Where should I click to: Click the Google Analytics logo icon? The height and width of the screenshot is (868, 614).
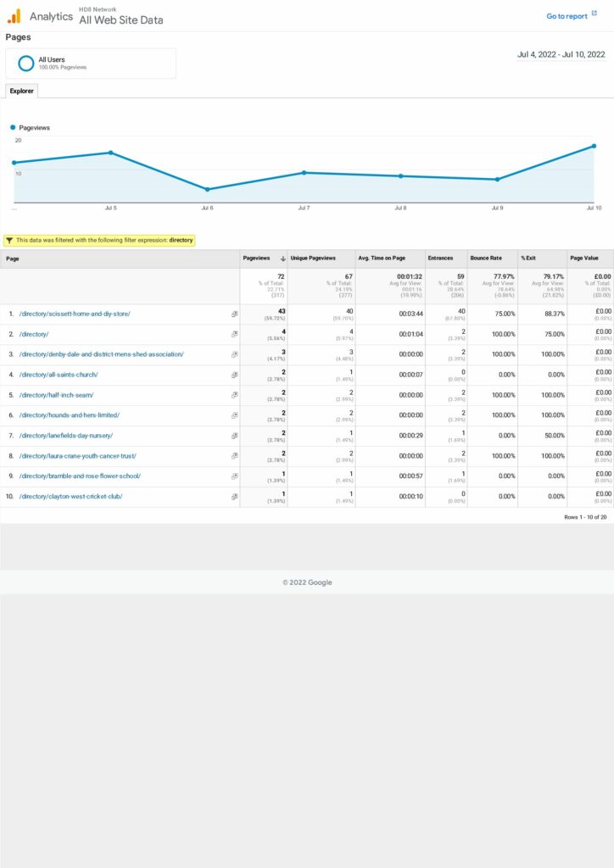[x=14, y=16]
